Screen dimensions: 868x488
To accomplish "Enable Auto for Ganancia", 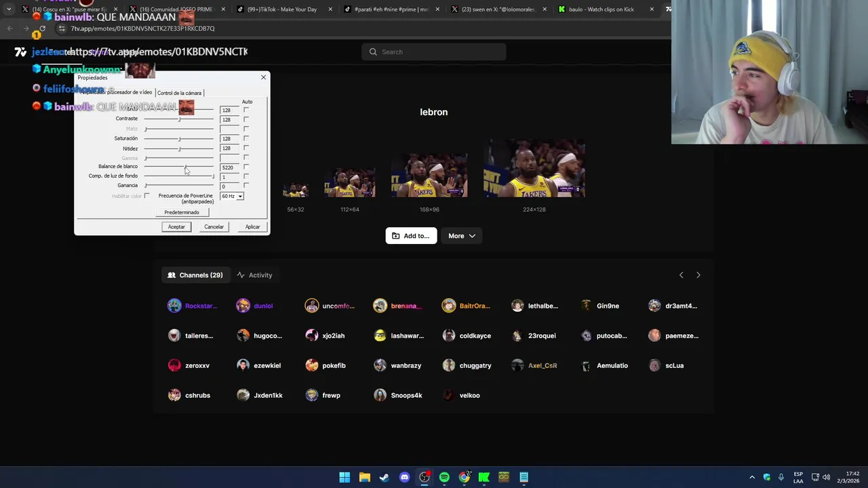I will tap(246, 186).
